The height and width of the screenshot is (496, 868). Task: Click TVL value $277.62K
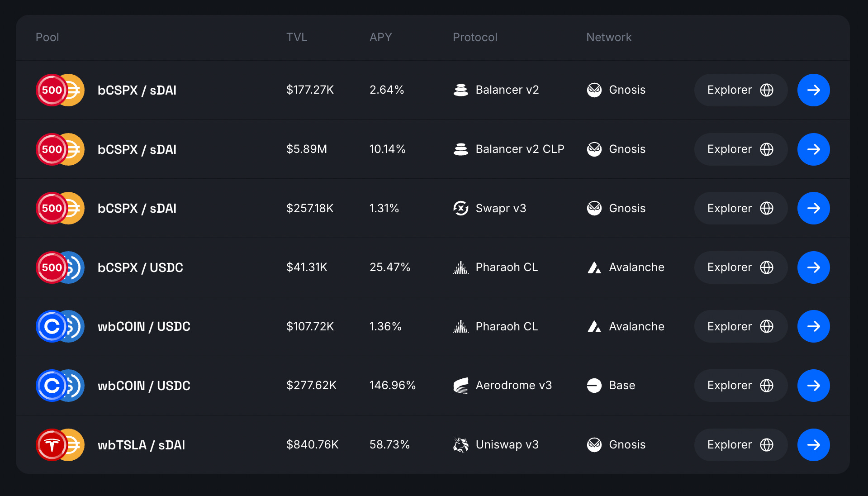click(311, 386)
